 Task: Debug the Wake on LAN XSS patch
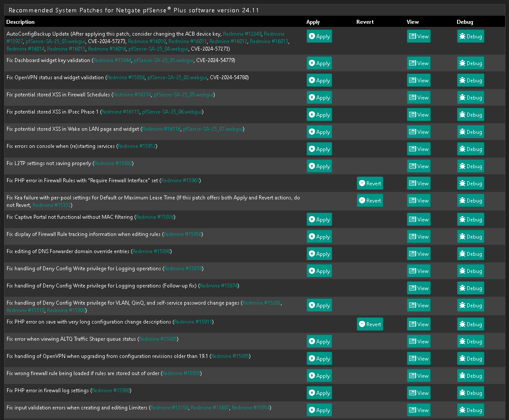coord(470,132)
